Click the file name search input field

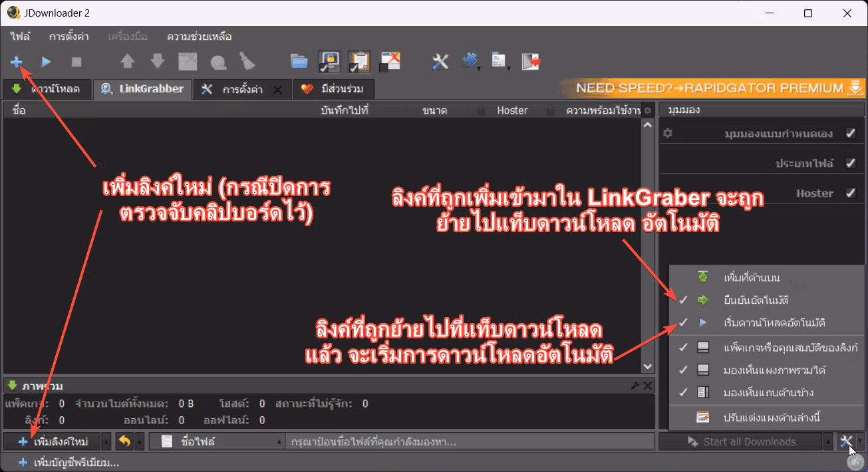point(469,441)
